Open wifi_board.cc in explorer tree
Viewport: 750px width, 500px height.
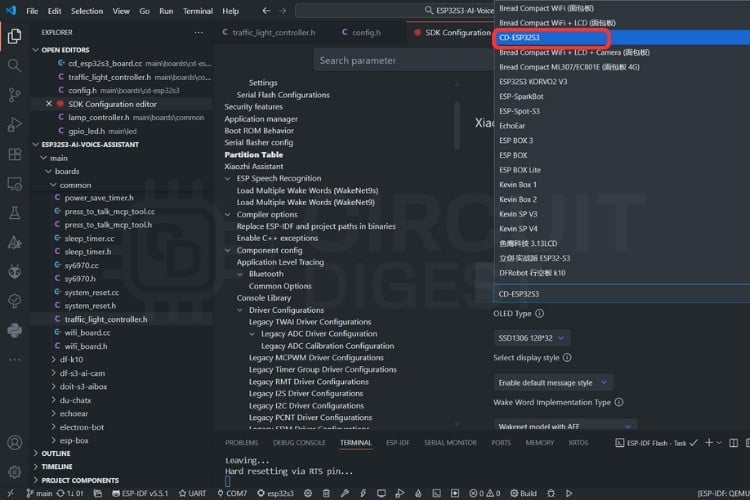coord(87,333)
